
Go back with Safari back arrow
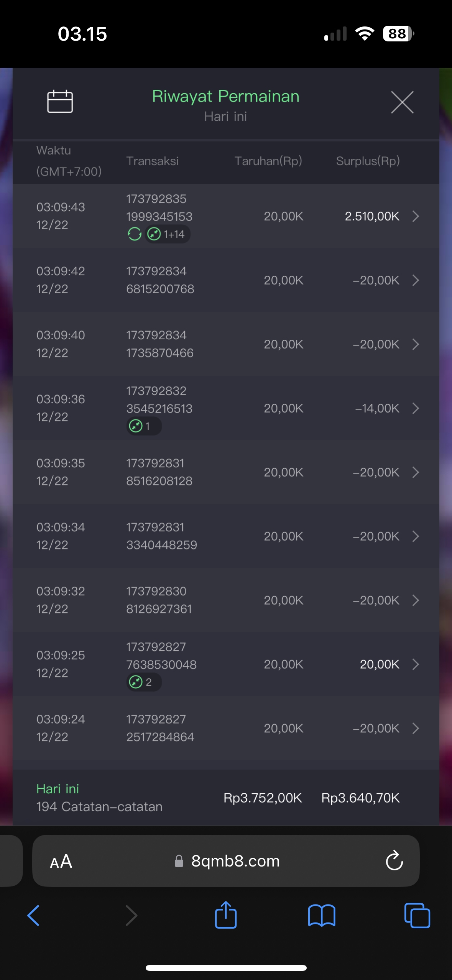[34, 915]
